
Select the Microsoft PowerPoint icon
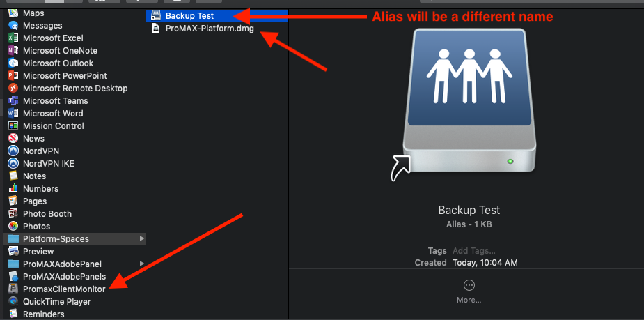pyautogui.click(x=13, y=76)
